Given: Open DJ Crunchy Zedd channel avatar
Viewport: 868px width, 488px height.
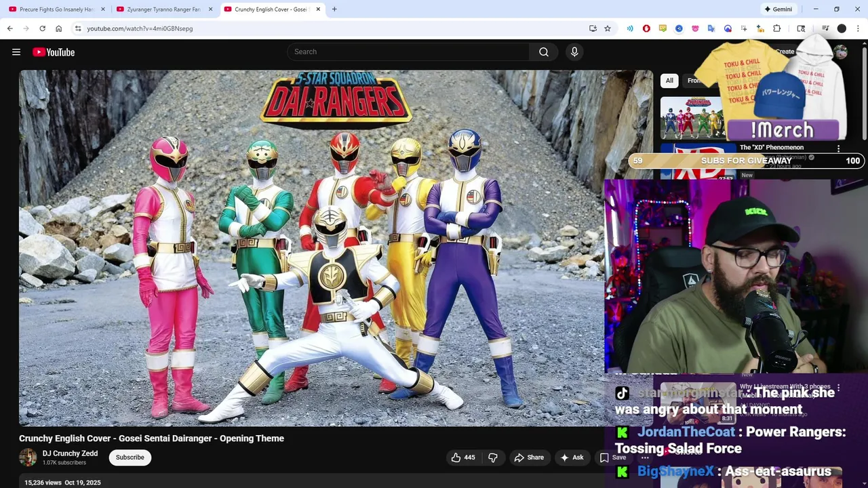Looking at the screenshot, I should pos(28,457).
